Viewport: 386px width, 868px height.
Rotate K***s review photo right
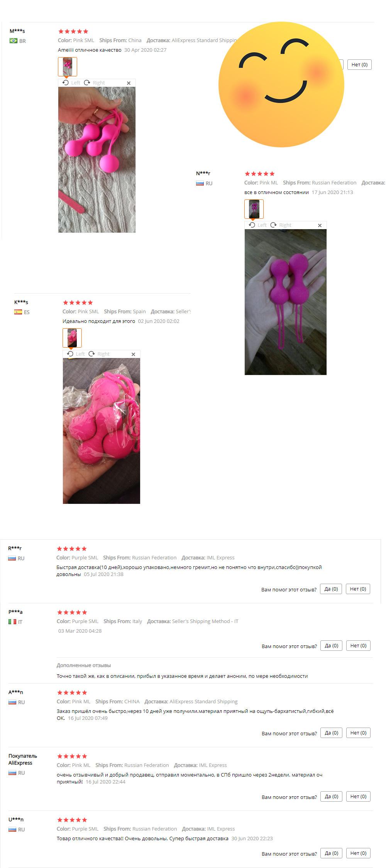tap(99, 354)
